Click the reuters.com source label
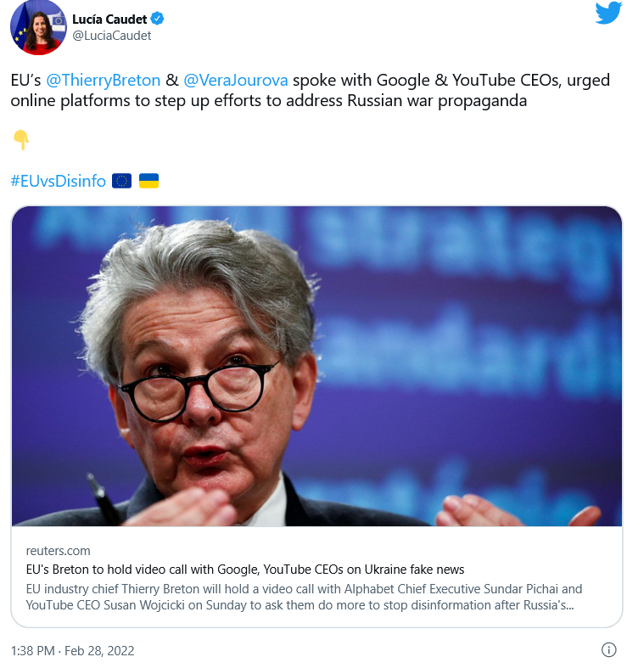The image size is (644, 668). click(x=58, y=551)
